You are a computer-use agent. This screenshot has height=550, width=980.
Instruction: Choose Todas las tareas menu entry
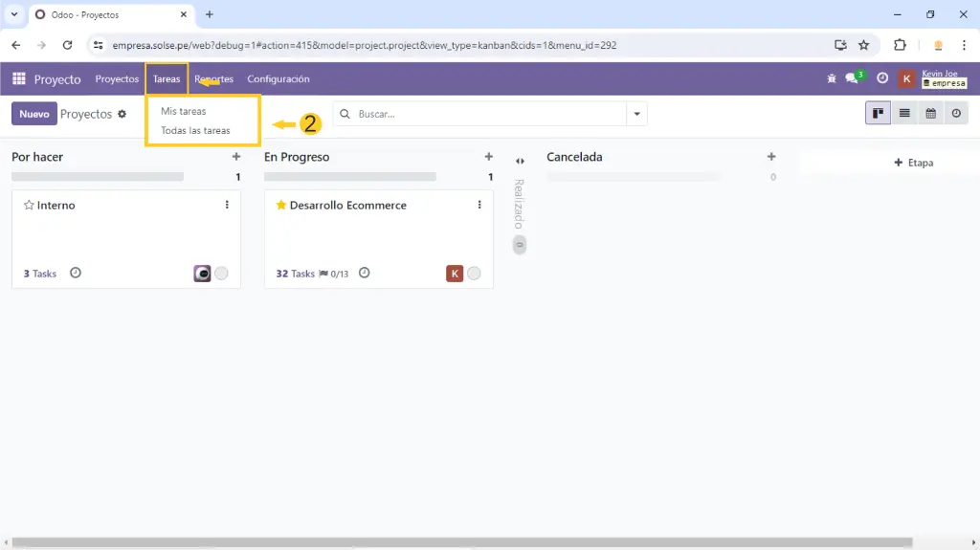195,130
